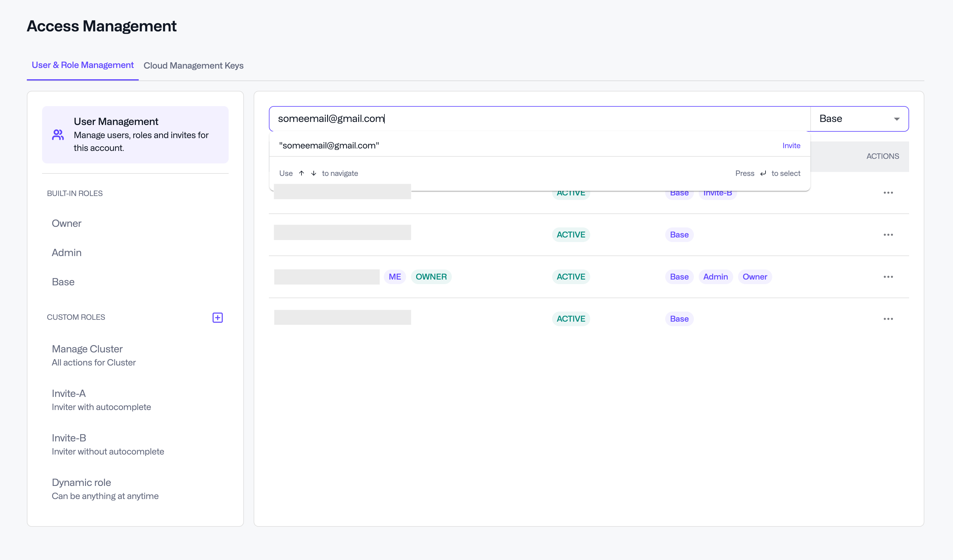The image size is (953, 560).
Task: Select the User & Role Management tab
Action: (x=82, y=65)
